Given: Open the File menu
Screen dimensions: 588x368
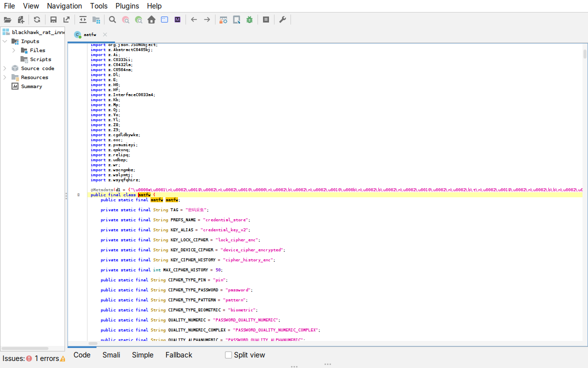Looking at the screenshot, I should (9, 6).
